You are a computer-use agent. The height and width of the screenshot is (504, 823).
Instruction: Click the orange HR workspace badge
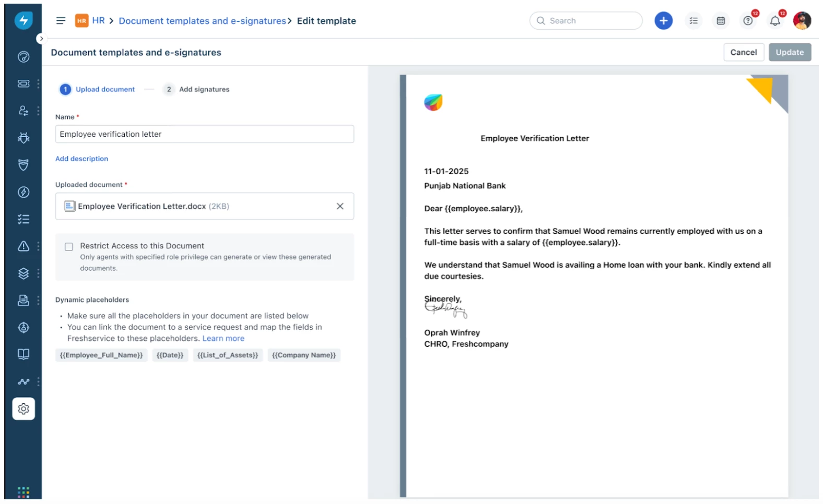(x=82, y=21)
